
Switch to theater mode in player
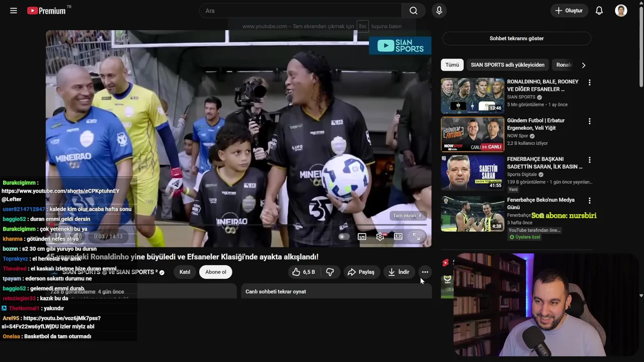tap(398, 236)
